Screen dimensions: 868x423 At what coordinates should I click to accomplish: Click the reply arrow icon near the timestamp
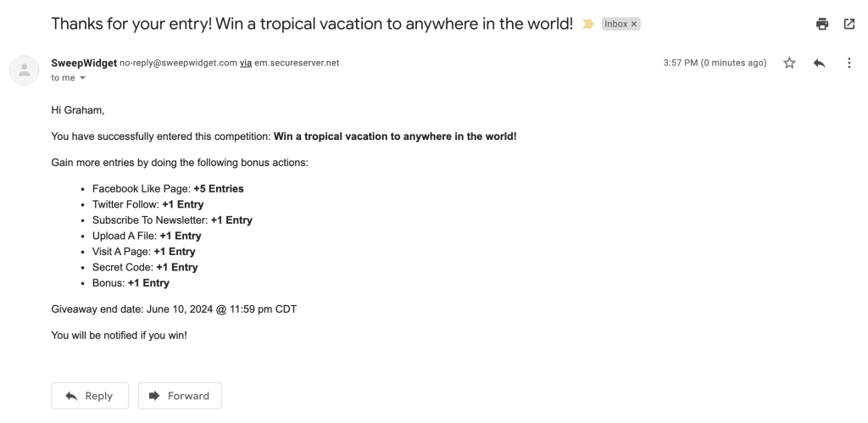click(x=820, y=63)
